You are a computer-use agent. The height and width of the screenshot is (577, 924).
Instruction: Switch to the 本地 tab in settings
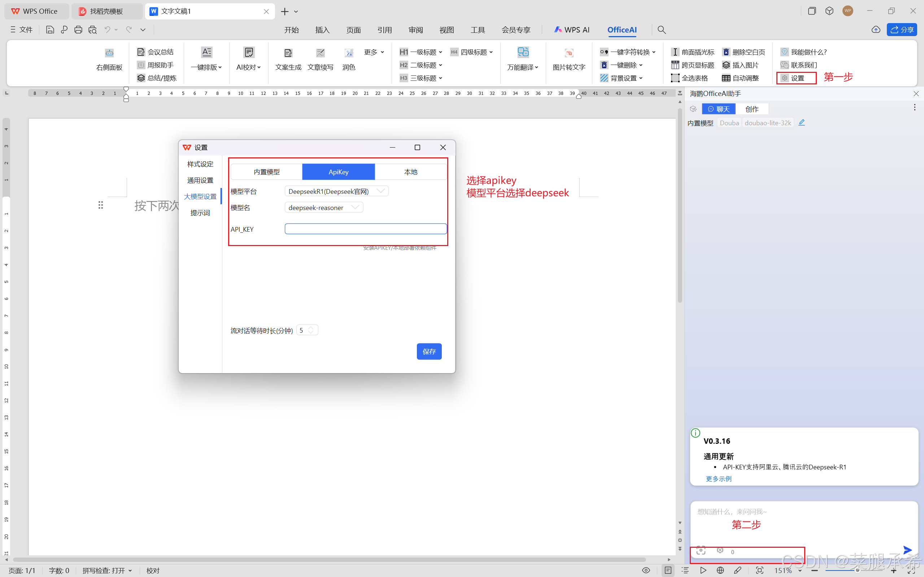(x=411, y=172)
